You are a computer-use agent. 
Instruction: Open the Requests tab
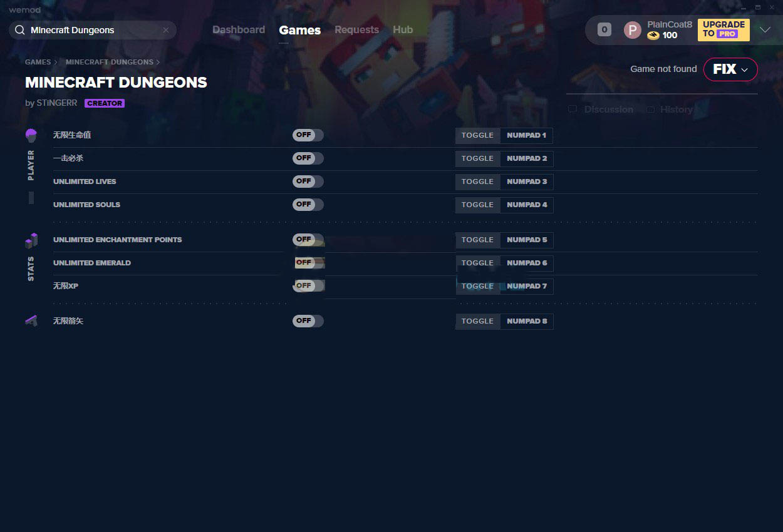pyautogui.click(x=356, y=30)
